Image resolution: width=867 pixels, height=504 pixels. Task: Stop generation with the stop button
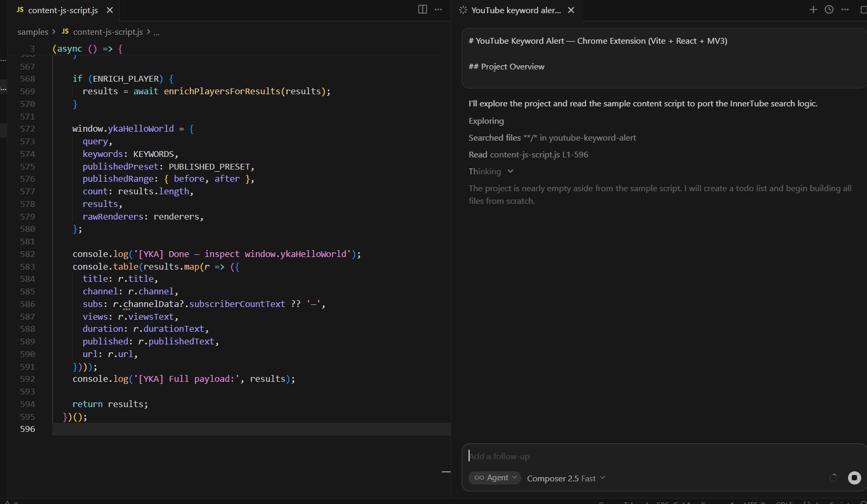tap(854, 478)
